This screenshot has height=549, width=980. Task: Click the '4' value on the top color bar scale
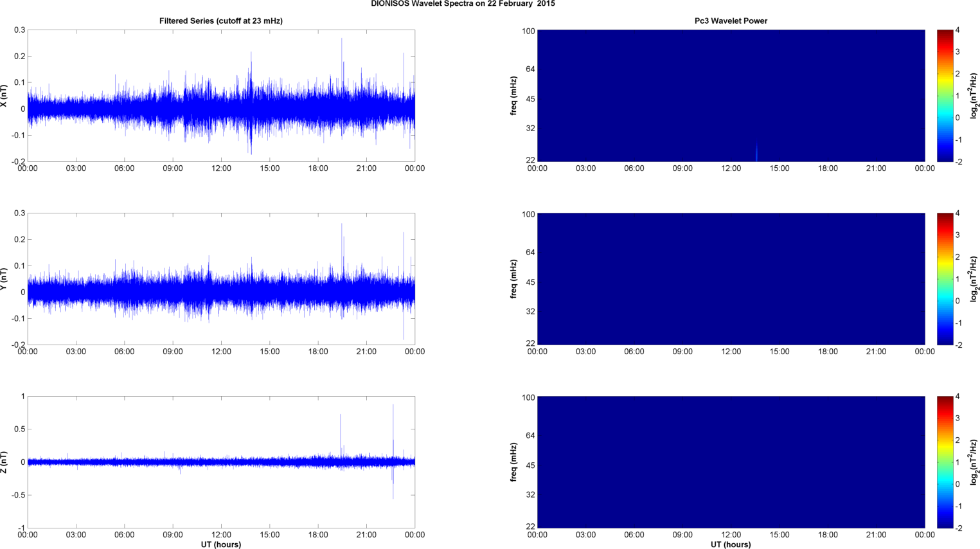[x=958, y=30]
